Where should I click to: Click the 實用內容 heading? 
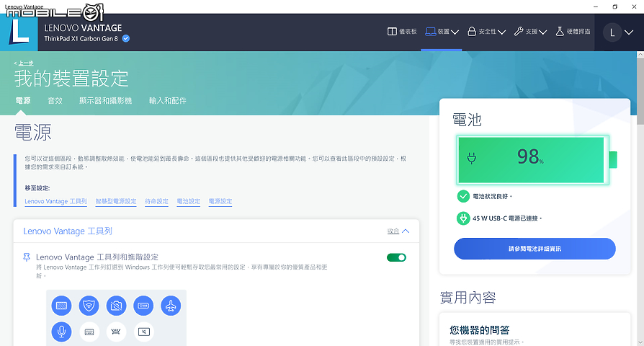tap(468, 298)
